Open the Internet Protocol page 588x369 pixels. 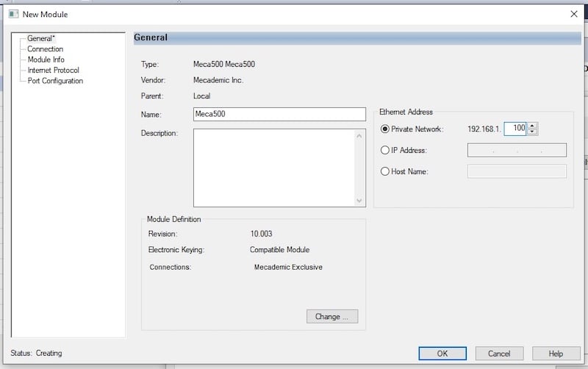click(53, 70)
